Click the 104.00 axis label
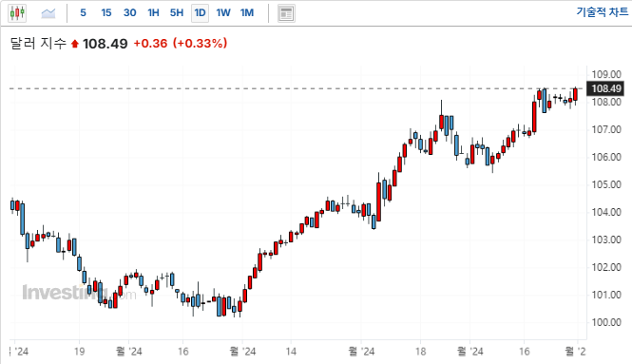The image size is (632, 364). (606, 212)
